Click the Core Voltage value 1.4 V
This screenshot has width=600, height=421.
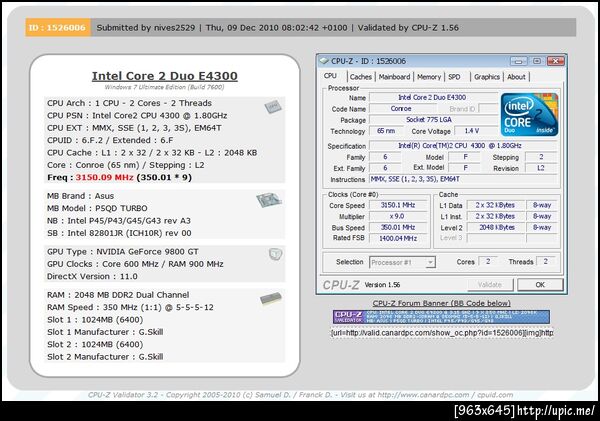click(476, 131)
